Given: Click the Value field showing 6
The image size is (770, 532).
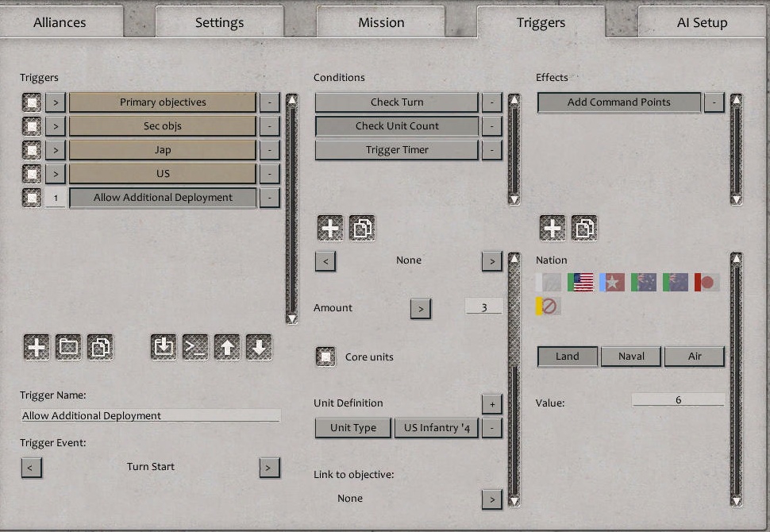Looking at the screenshot, I should (678, 400).
